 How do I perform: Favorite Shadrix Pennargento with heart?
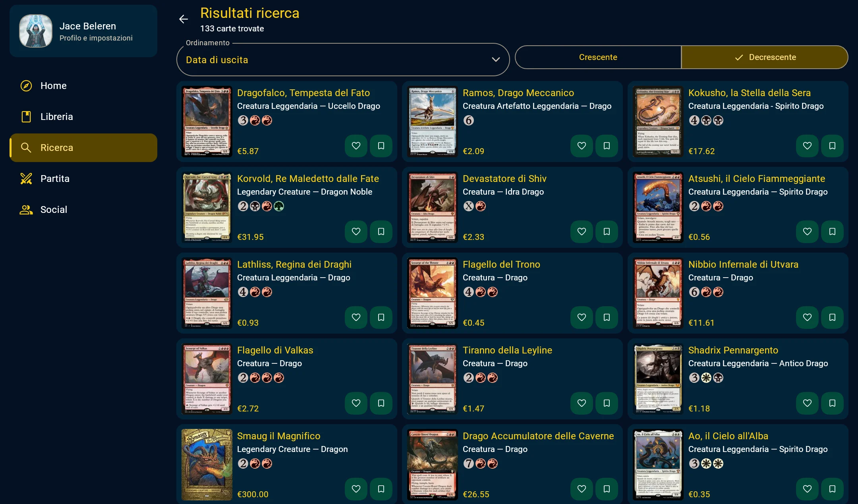point(807,403)
